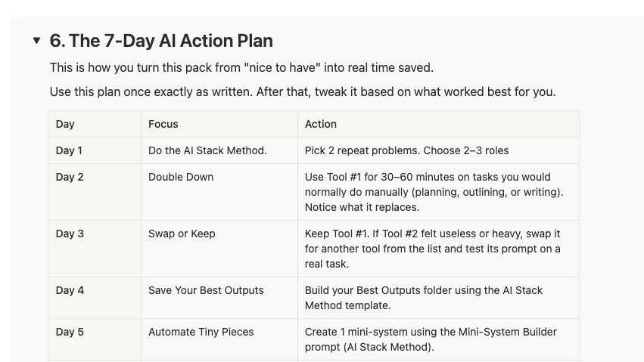Click the "Use this plan once" paragraph

pyautogui.click(x=303, y=92)
